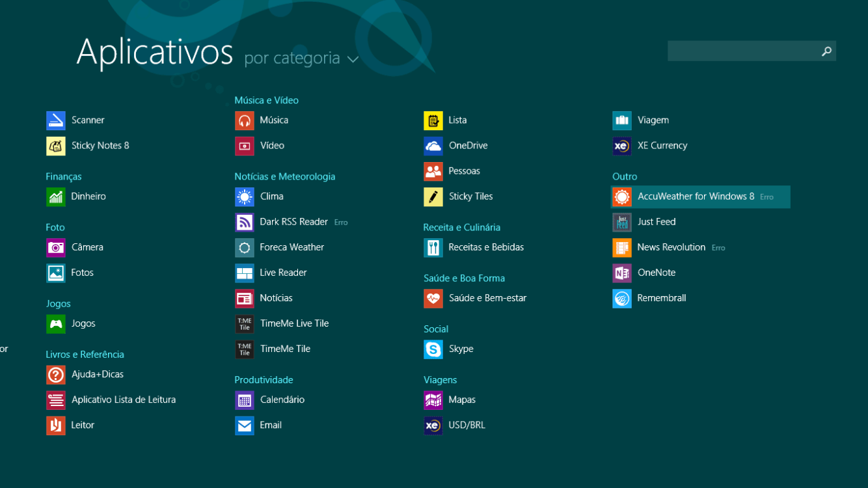Open Ajuda+Dicas icon

click(56, 374)
